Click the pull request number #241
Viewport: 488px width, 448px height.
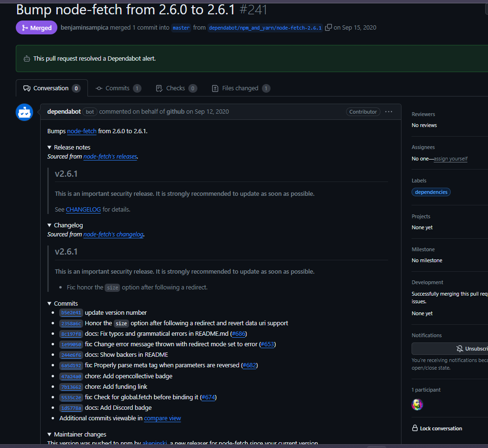tap(253, 10)
